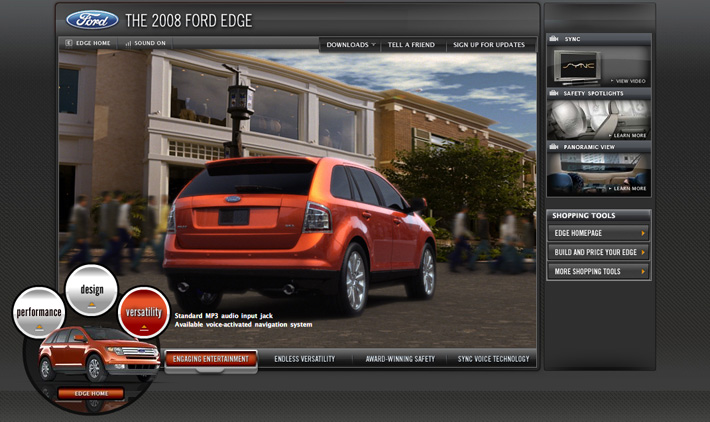
Task: Switch to Engaging Entertainment tab
Action: click(x=211, y=359)
